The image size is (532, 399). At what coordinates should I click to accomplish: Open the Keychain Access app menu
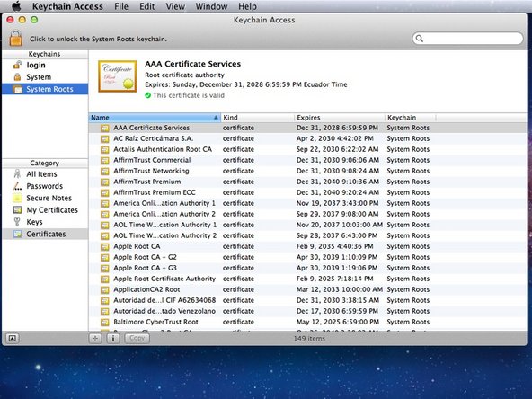pyautogui.click(x=67, y=6)
